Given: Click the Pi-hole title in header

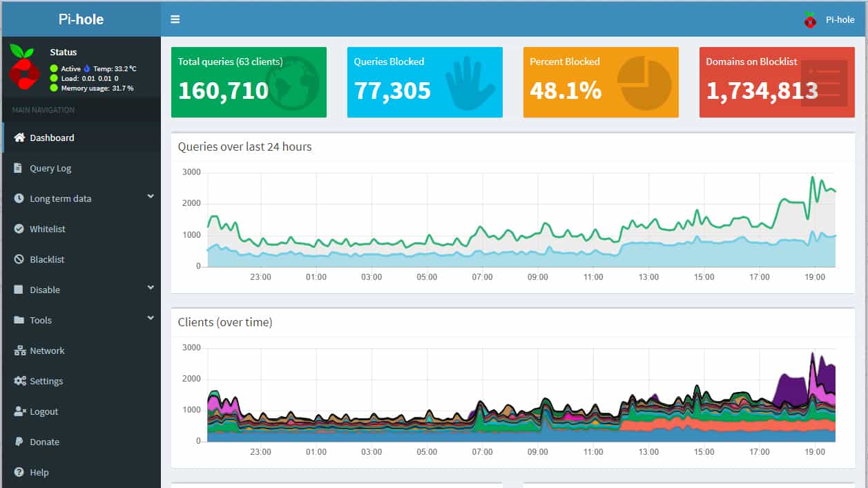Looking at the screenshot, I should click(81, 19).
